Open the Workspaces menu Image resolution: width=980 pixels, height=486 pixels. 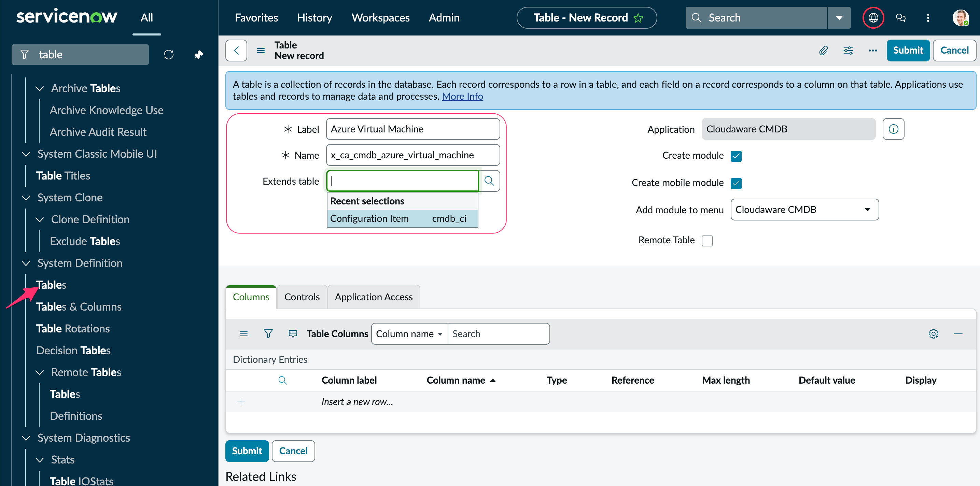[x=380, y=17]
